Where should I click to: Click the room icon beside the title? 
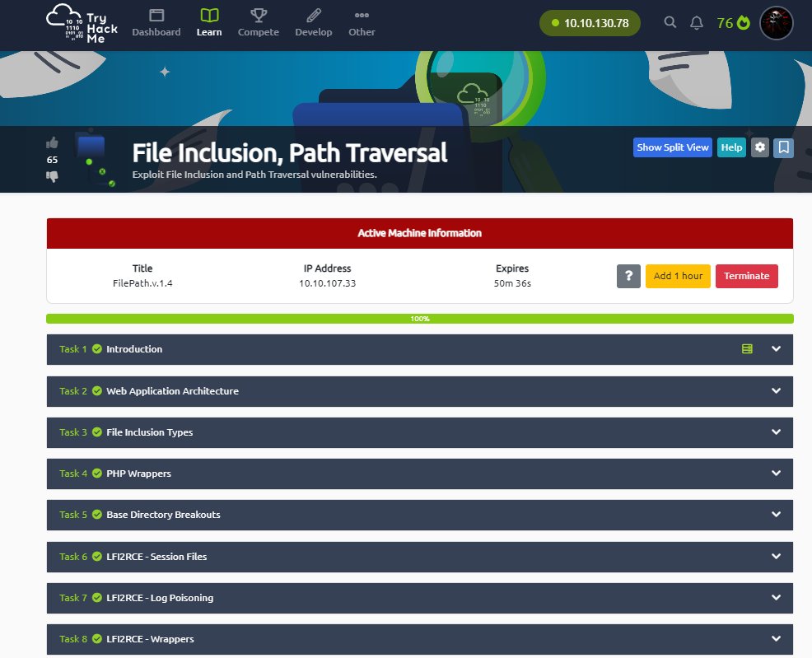tap(96, 159)
